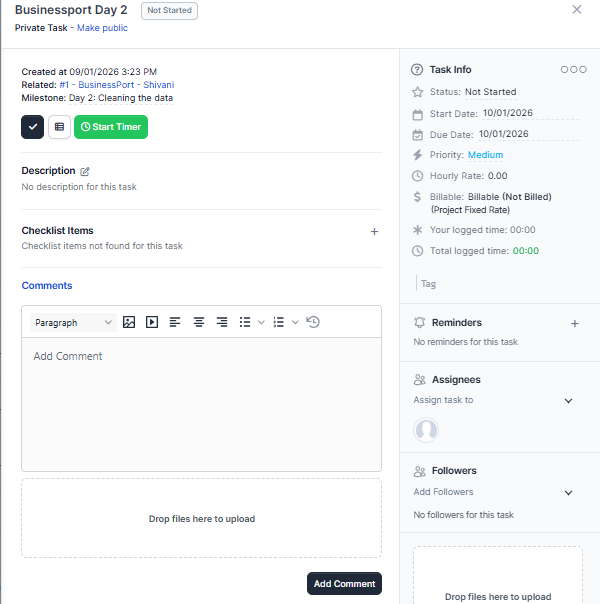Center align comment text

coord(199,322)
